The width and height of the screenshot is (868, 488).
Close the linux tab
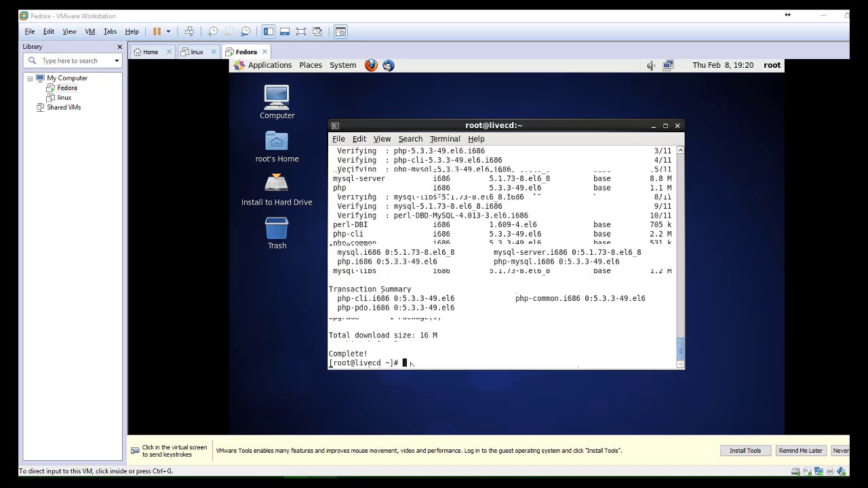click(x=214, y=52)
